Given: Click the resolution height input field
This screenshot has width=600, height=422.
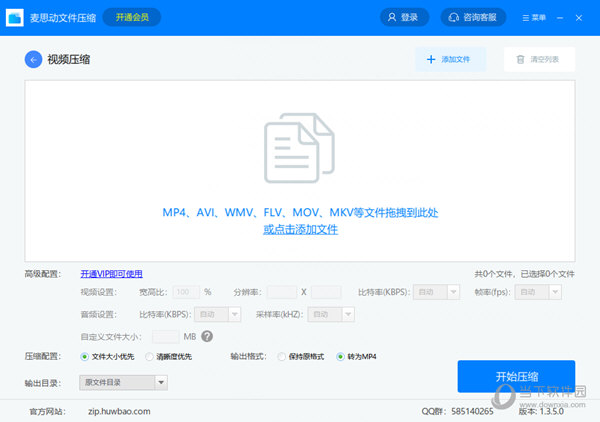Looking at the screenshot, I should (x=326, y=292).
